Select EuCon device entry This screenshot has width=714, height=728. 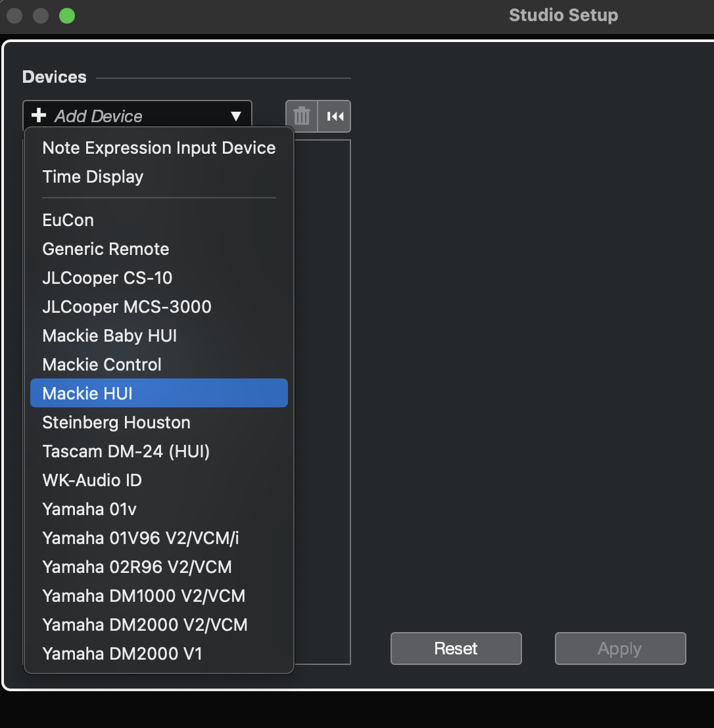159,220
